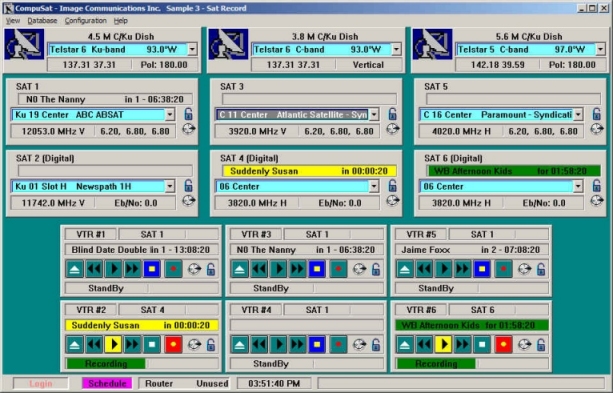
Task: Stop the recording on VTR #2
Action: pos(152,345)
